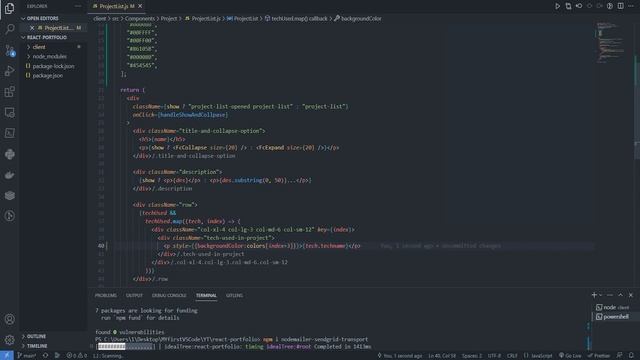The width and height of the screenshot is (640, 360).
Task: Open the Explorer view in activity bar
Action: 9,8
